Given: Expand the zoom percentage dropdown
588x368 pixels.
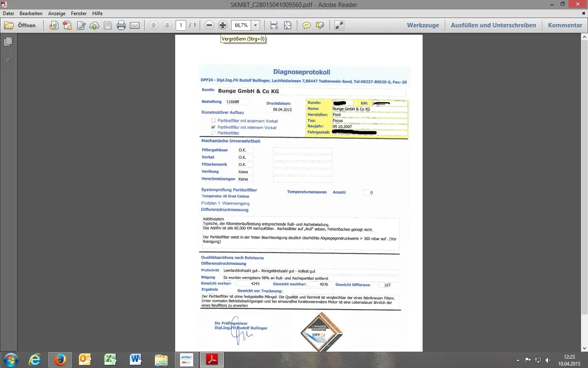Looking at the screenshot, I should (255, 25).
